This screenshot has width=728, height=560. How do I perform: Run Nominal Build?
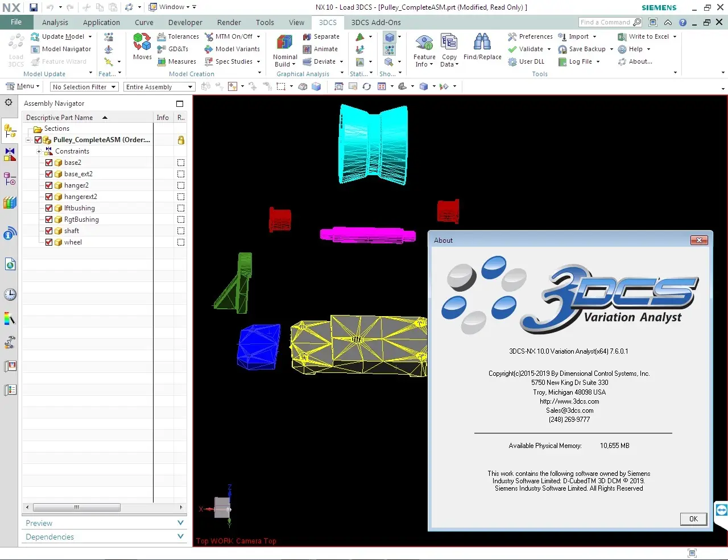[x=285, y=51]
